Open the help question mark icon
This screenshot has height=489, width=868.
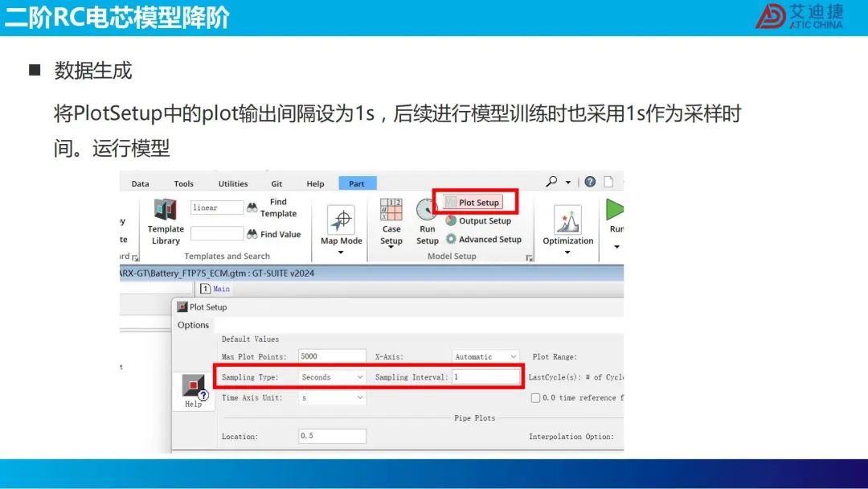[590, 182]
